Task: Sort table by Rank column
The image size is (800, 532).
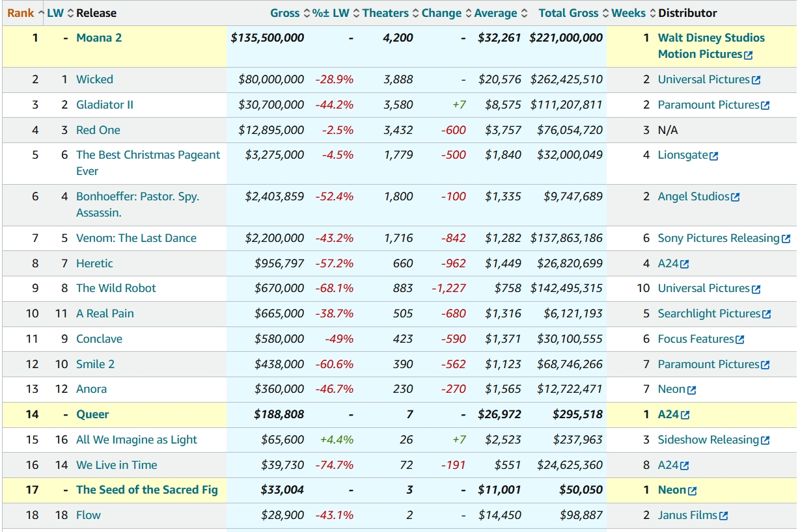Action: [x=25, y=13]
